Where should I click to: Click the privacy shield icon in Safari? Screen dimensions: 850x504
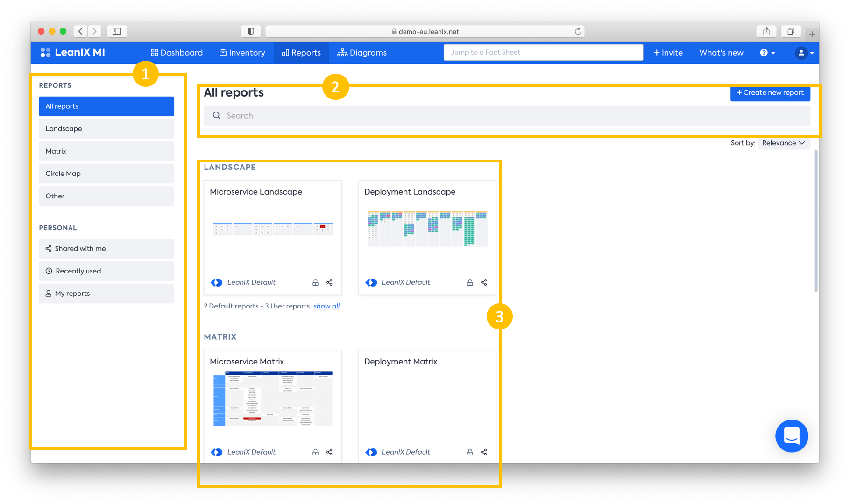click(251, 31)
